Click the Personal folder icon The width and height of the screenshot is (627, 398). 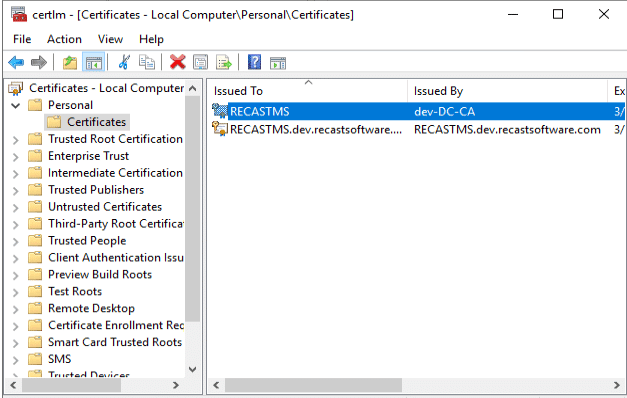click(35, 105)
